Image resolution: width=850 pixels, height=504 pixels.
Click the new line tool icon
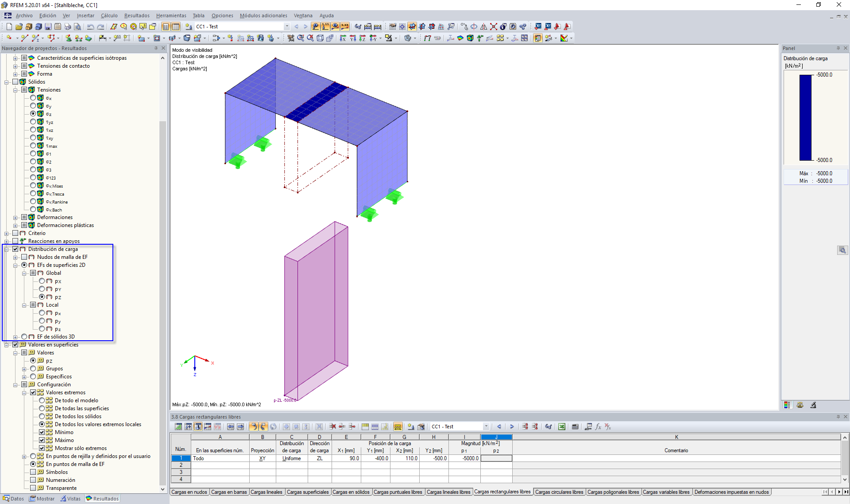24,38
